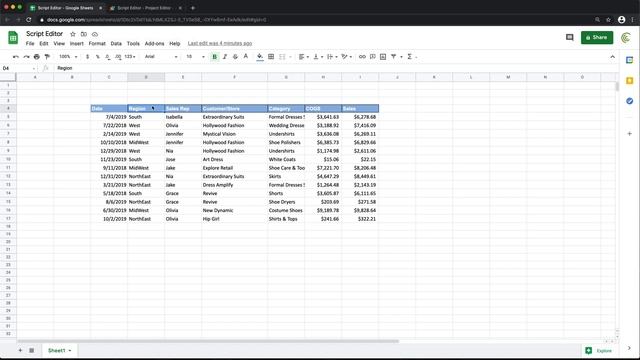Increase decimal places icon
Viewport: 640px width, 360px height.
118,57
